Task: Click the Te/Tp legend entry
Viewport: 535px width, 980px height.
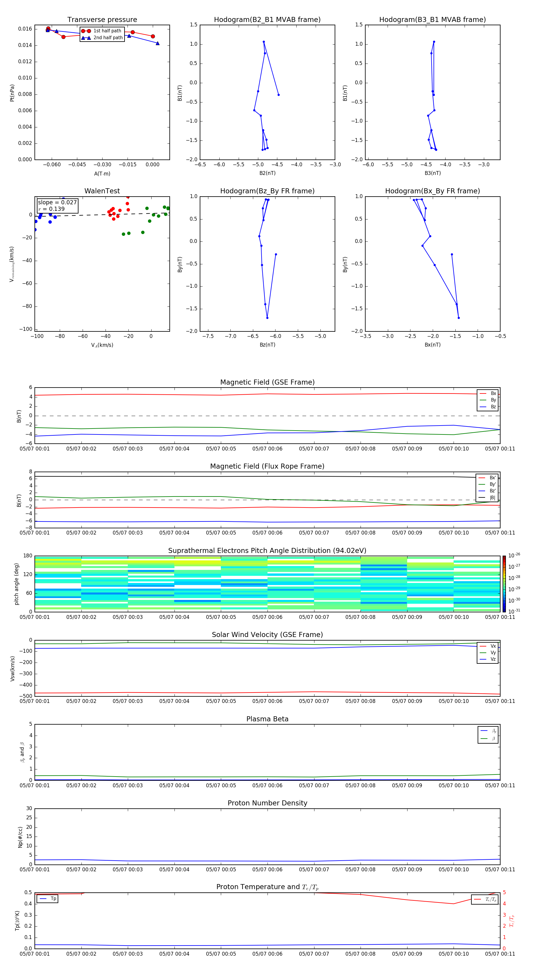Action: pos(485,899)
